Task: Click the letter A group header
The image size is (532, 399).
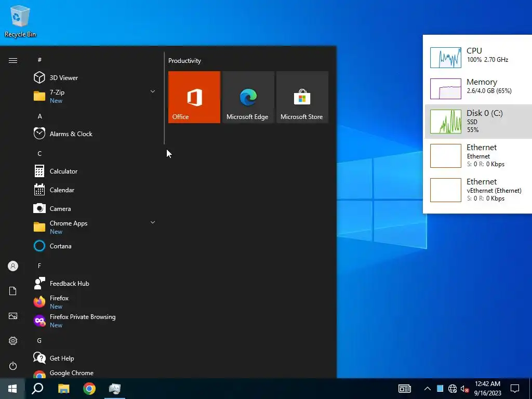Action: click(x=39, y=116)
